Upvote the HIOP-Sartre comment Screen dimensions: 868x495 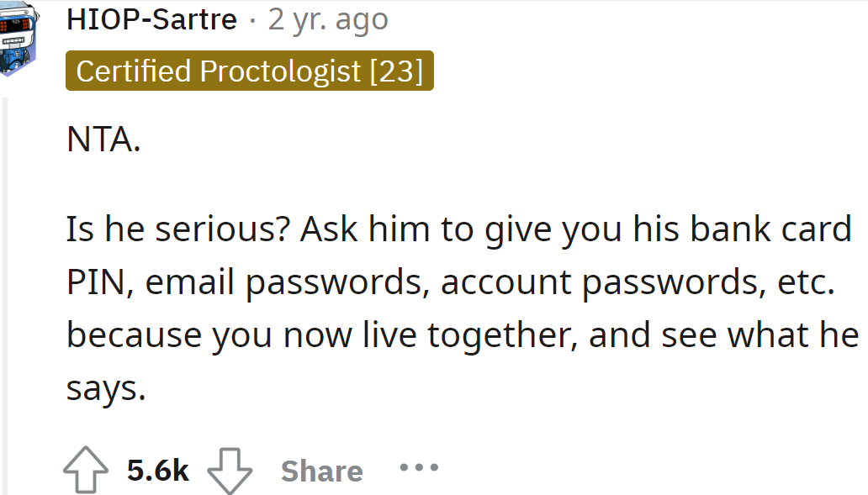[x=86, y=471]
